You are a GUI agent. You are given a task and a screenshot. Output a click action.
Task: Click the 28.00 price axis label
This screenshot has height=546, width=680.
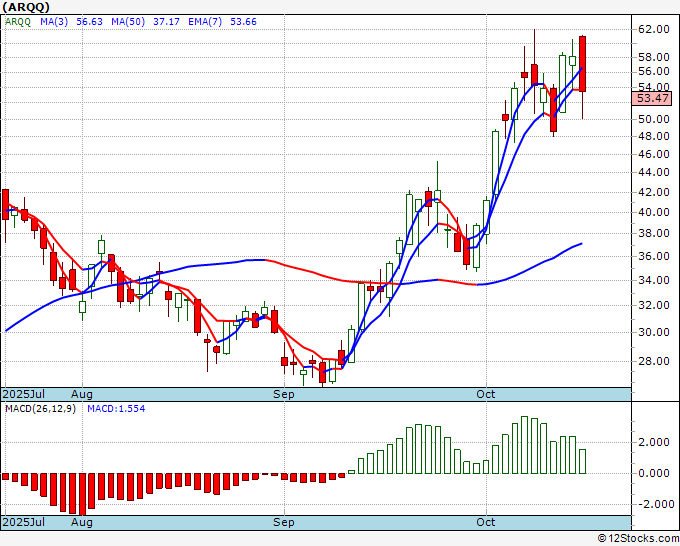(x=654, y=361)
